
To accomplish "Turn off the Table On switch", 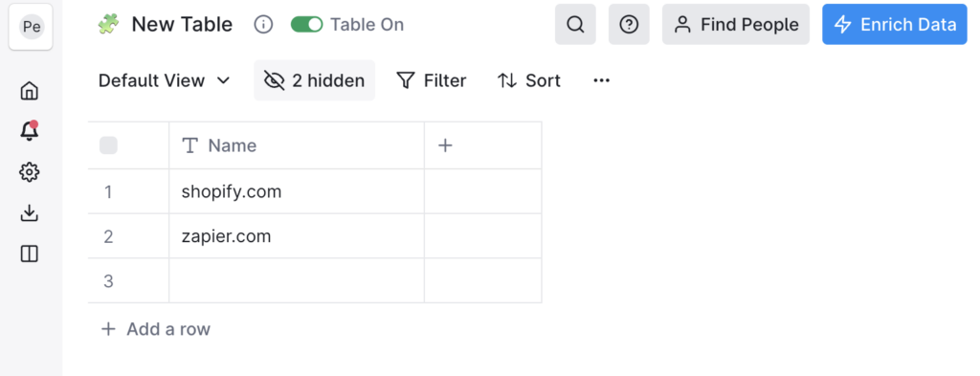I will [x=307, y=24].
